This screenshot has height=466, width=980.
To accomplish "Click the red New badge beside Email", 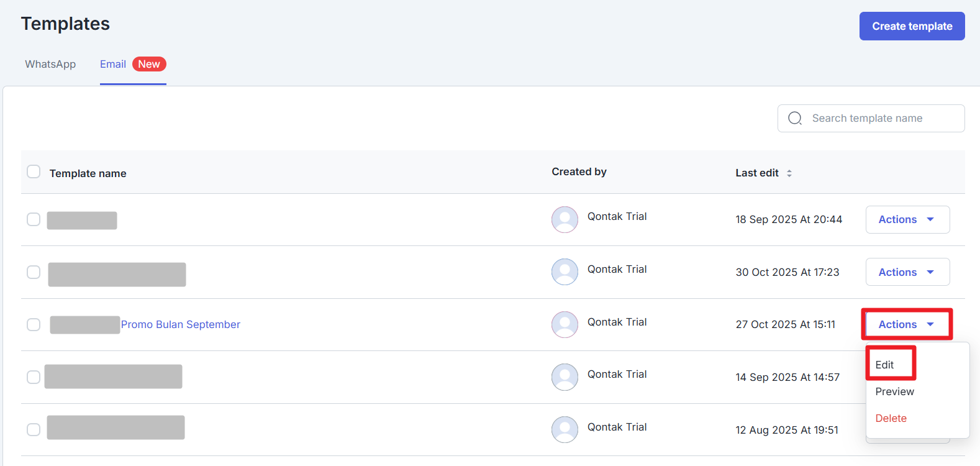I will click(x=149, y=64).
